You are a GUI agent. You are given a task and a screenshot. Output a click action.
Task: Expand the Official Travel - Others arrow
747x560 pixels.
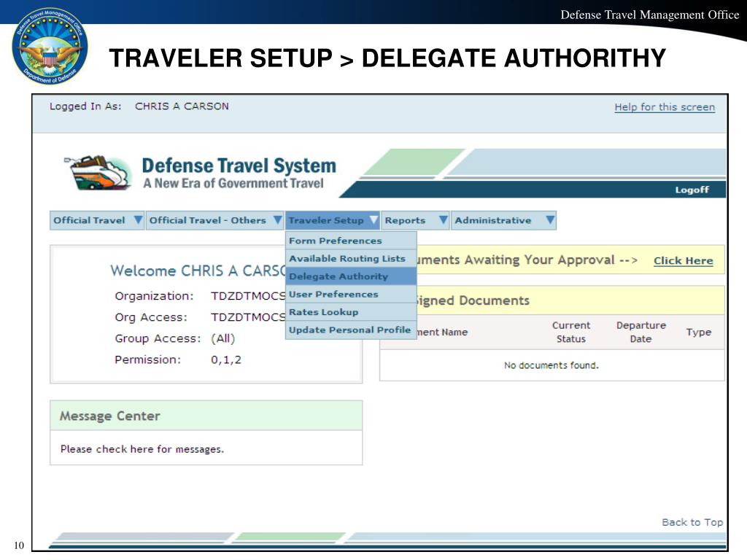[x=277, y=220]
